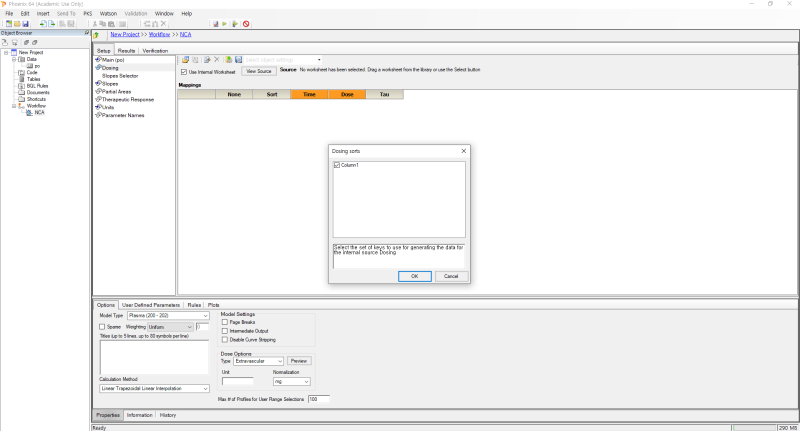This screenshot has width=800, height=431.
Task: Click the Titles text area
Action: pyautogui.click(x=154, y=357)
